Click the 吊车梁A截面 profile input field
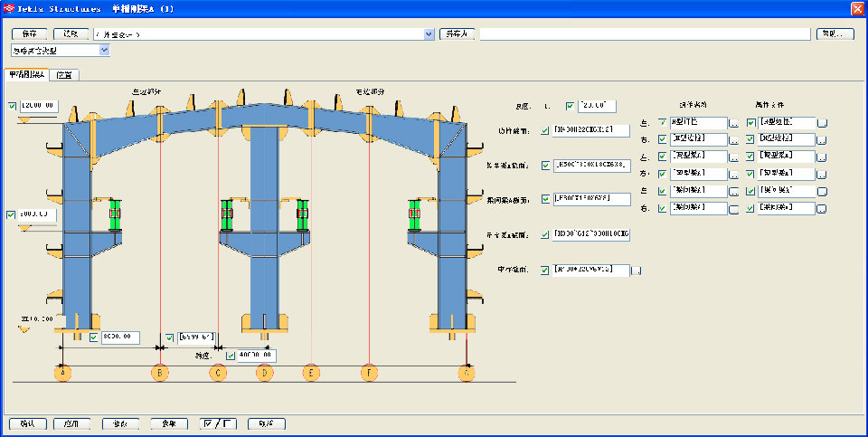Viewport: 868px width, 437px height. (591, 234)
